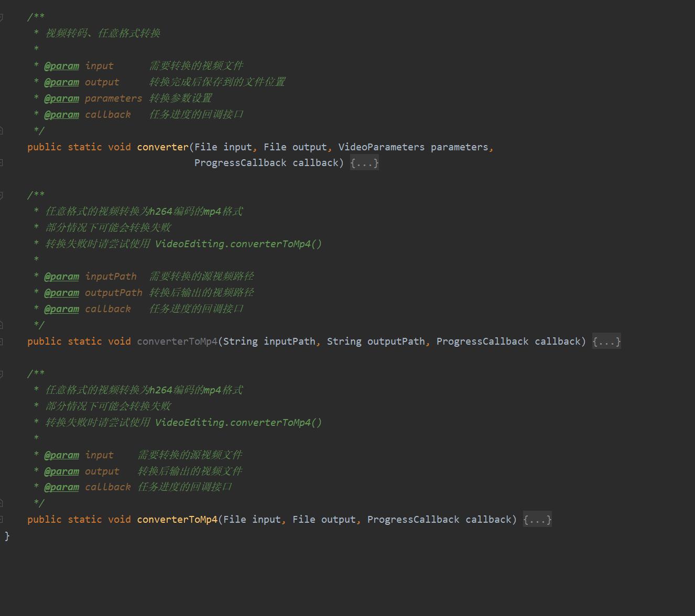Screen dimensions: 695x616
Task: Click the parameters argument name after VideoParameters
Action: 460,147
